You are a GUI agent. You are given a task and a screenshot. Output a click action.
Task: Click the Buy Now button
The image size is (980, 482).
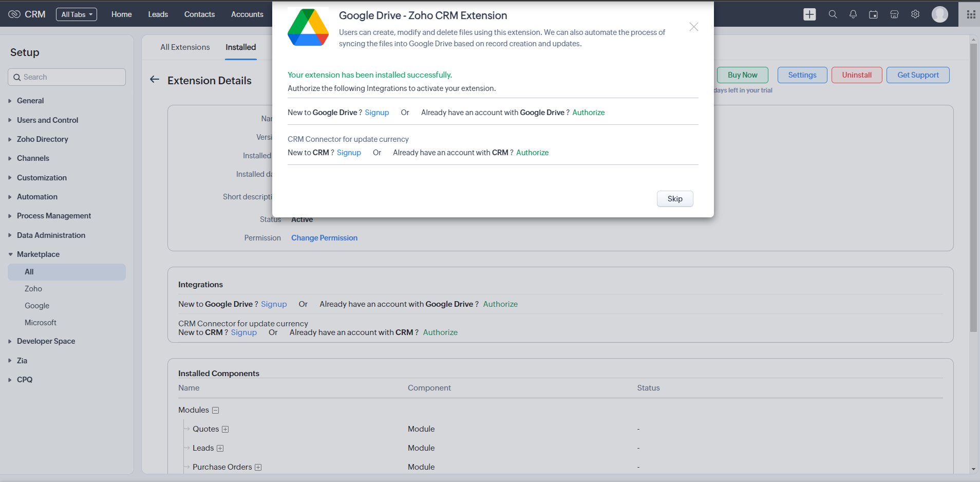[743, 75]
